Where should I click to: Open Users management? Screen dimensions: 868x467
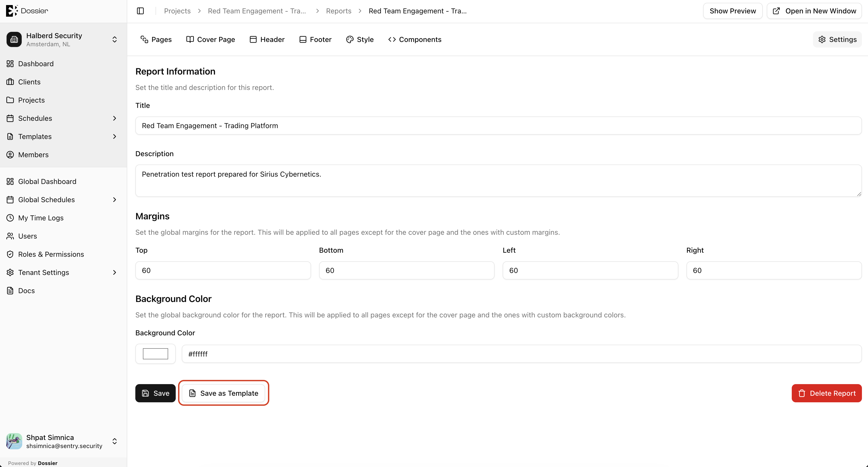(63, 236)
